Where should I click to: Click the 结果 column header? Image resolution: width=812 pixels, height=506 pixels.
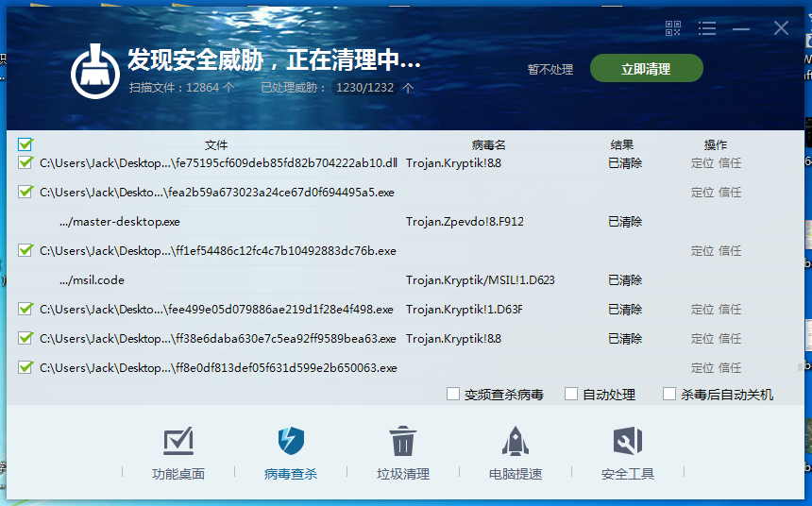[622, 145]
